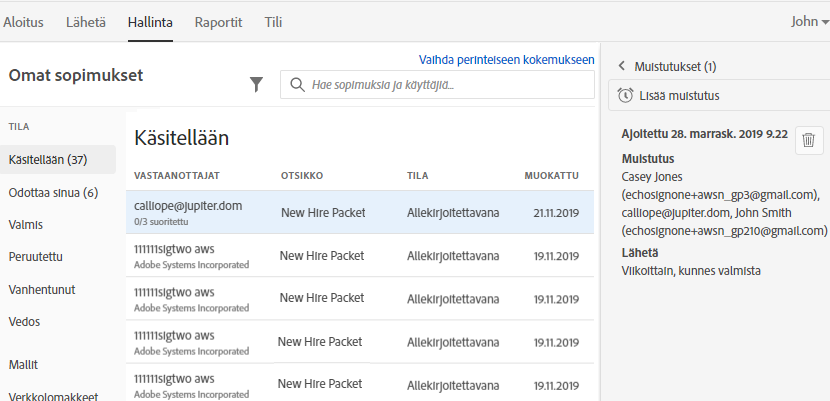
Task: Open the John user dropdown
Action: pos(802,21)
